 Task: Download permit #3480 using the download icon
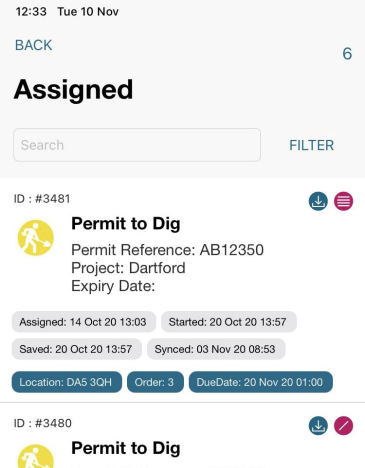(318, 426)
